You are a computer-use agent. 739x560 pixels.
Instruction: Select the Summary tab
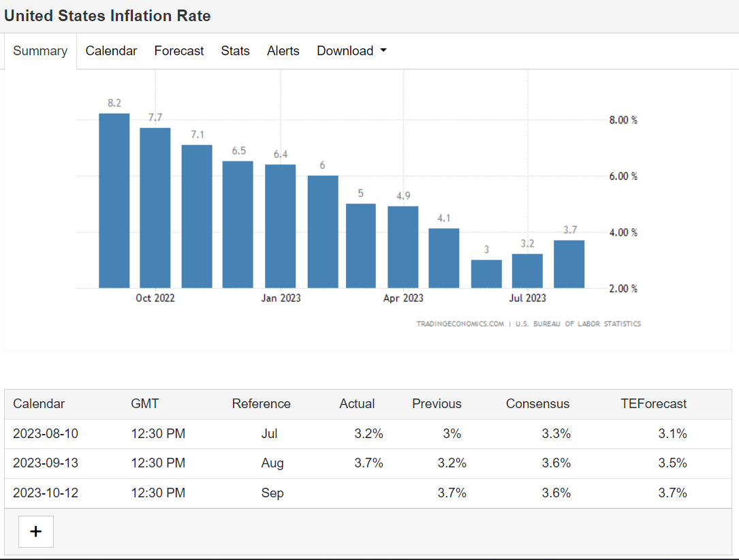40,51
